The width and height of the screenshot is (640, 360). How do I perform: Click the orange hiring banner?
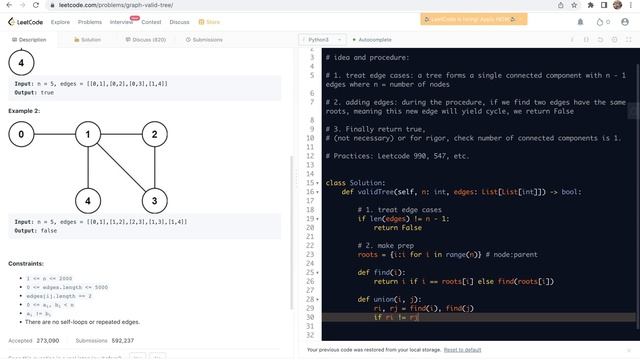tap(474, 19)
